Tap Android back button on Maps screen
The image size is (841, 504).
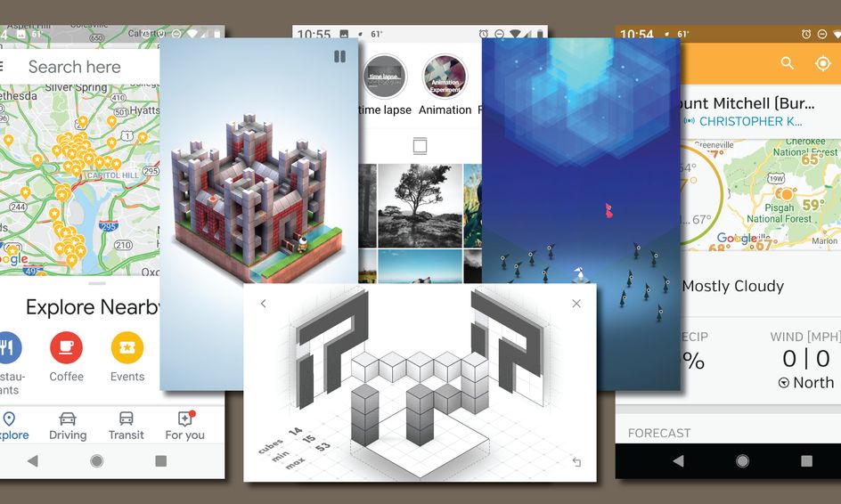[x=33, y=460]
